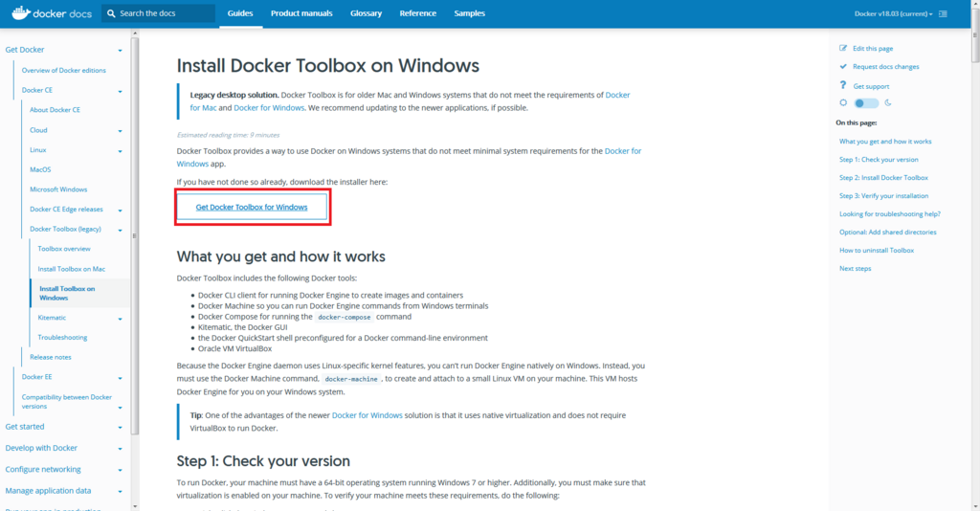The image size is (980, 511).
Task: Open the Guides tab
Action: [x=240, y=13]
